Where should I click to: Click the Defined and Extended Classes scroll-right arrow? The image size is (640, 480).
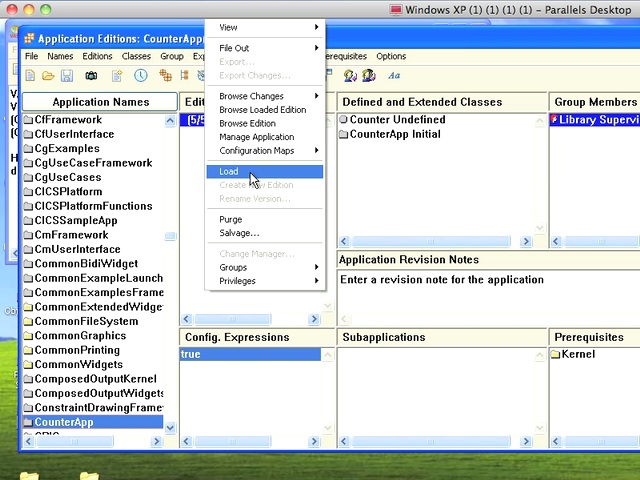click(526, 241)
